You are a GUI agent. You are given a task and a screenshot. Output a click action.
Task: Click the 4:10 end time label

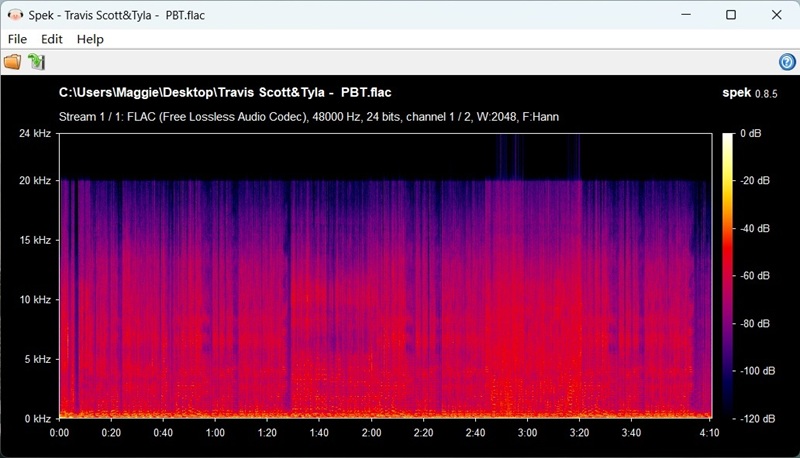710,433
